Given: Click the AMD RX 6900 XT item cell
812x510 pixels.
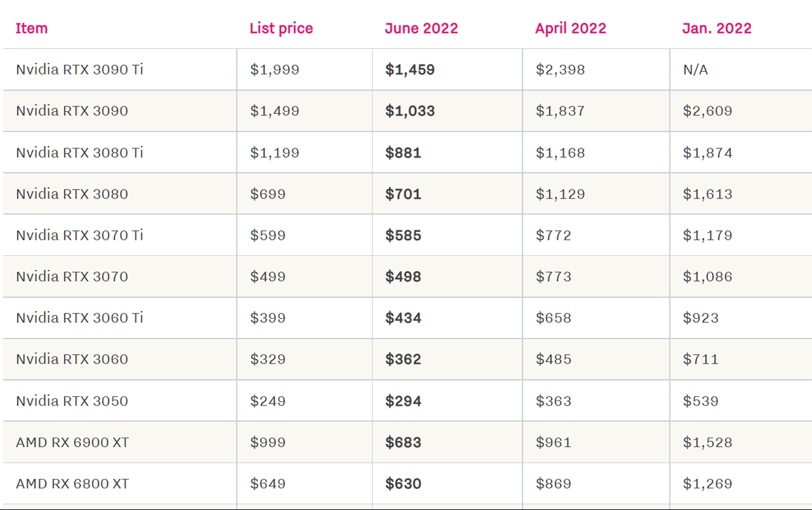Looking at the screenshot, I should (x=72, y=442).
